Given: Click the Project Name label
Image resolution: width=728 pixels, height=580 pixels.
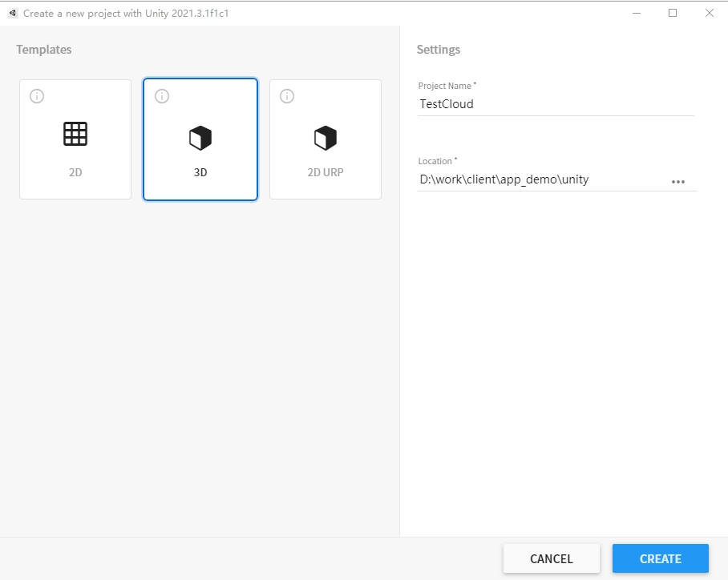Looking at the screenshot, I should (447, 86).
